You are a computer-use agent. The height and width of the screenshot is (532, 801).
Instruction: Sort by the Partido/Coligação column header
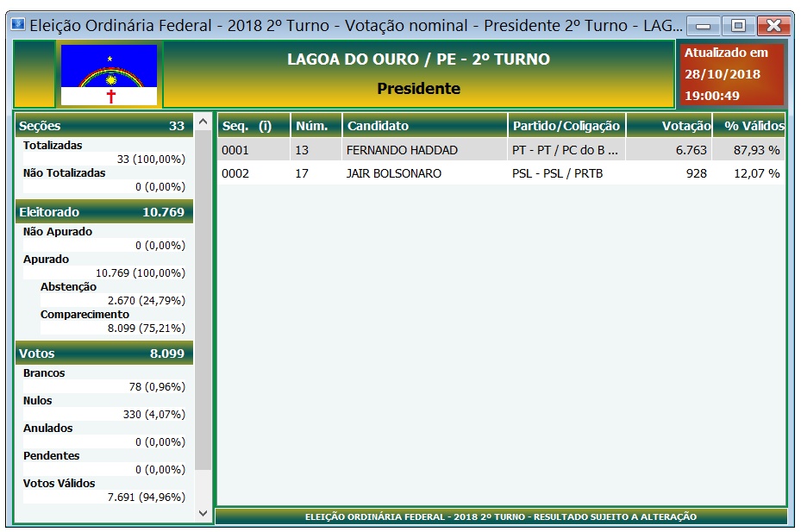566,126
